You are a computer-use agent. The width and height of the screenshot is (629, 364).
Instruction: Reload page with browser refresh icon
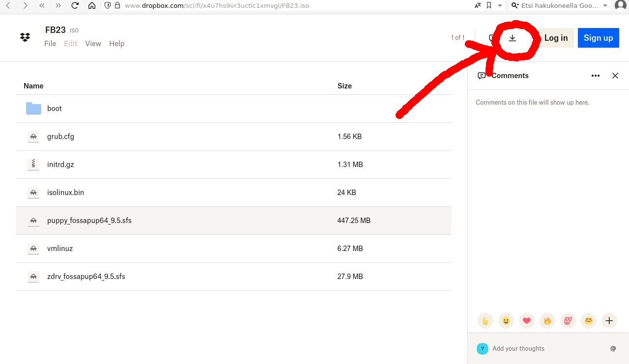[x=75, y=6]
